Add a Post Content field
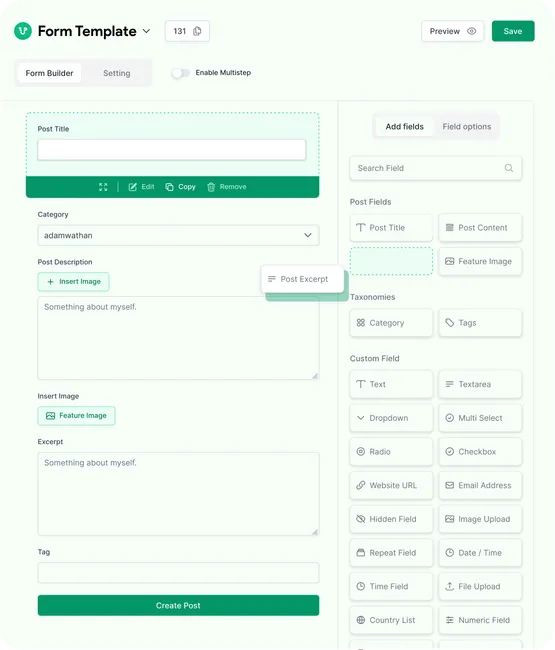 480,228
